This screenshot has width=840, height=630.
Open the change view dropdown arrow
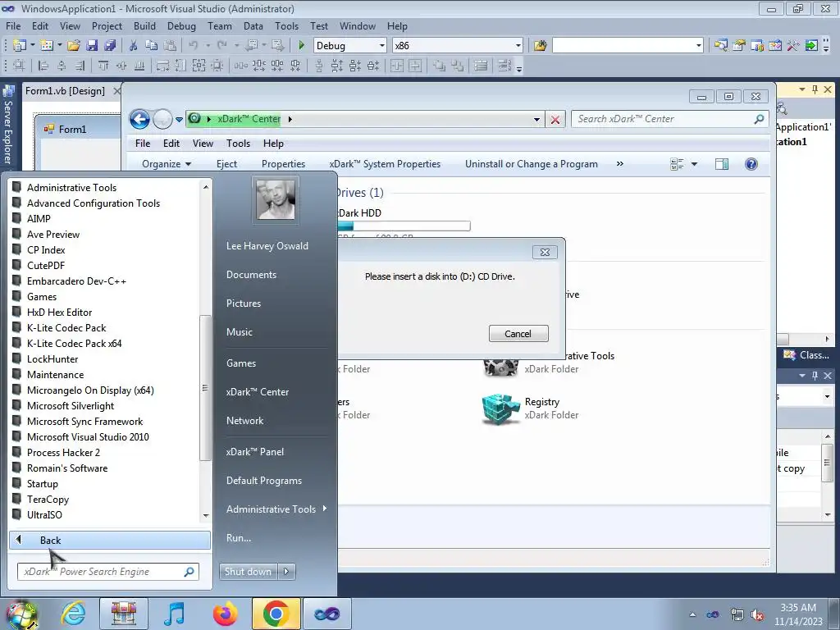point(694,164)
